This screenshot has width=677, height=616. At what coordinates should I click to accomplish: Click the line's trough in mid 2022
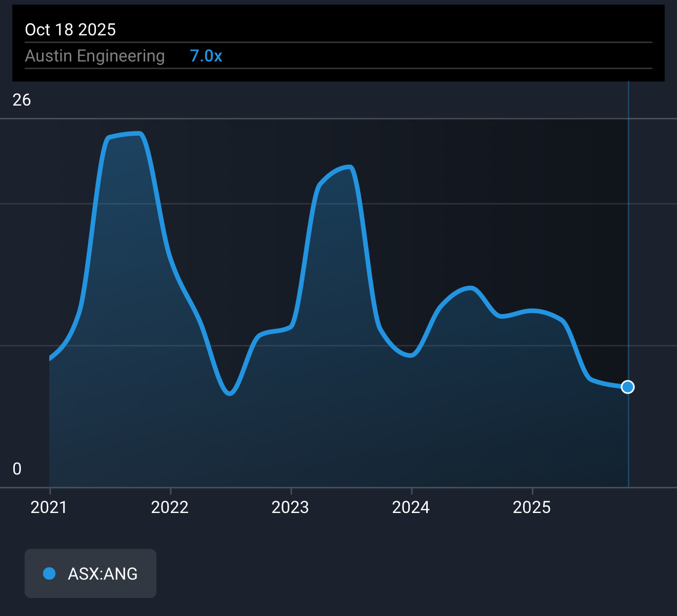pyautogui.click(x=230, y=394)
